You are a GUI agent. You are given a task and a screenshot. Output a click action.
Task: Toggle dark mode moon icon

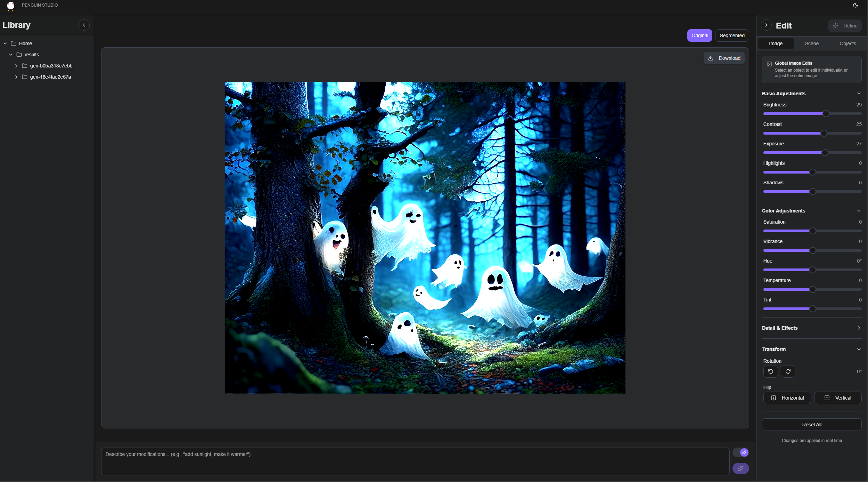[x=855, y=5]
